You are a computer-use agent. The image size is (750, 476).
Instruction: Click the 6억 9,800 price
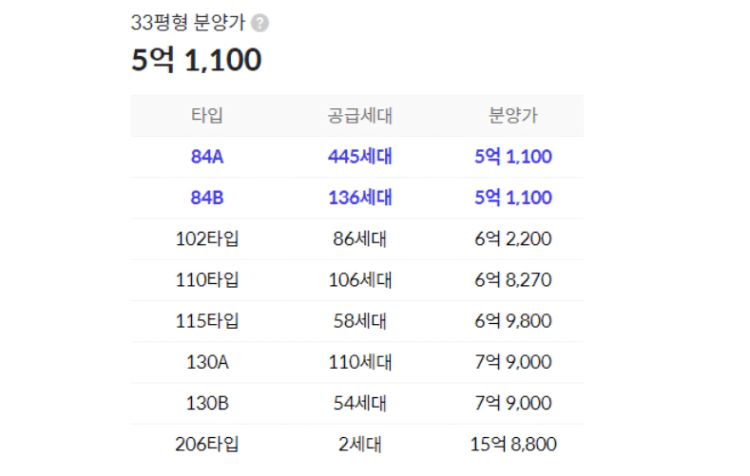click(x=513, y=321)
